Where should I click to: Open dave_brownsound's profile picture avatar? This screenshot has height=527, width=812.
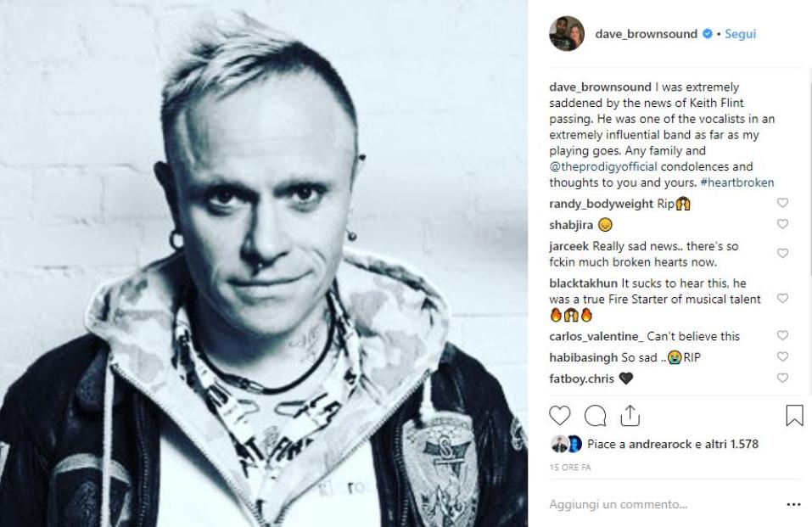pos(567,34)
